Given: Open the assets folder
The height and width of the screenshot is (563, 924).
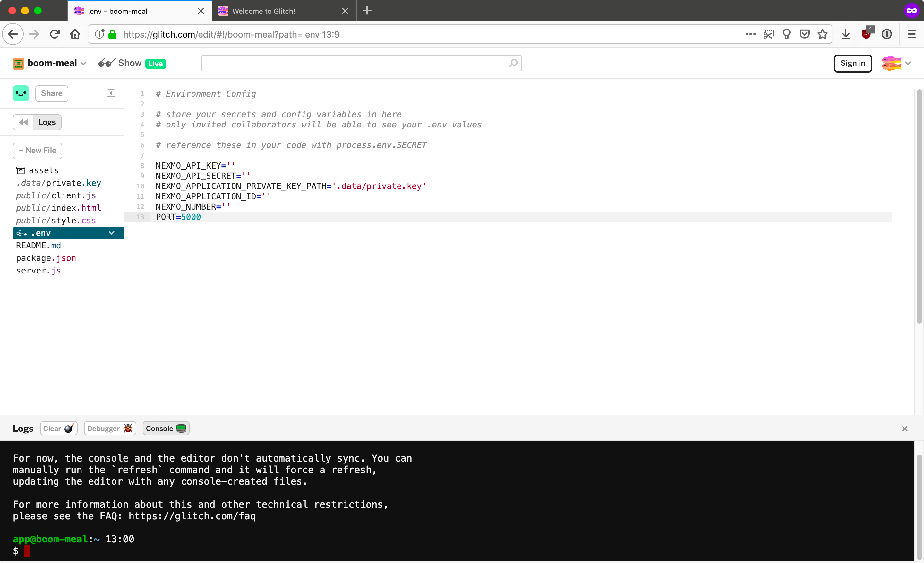Looking at the screenshot, I should (x=38, y=170).
